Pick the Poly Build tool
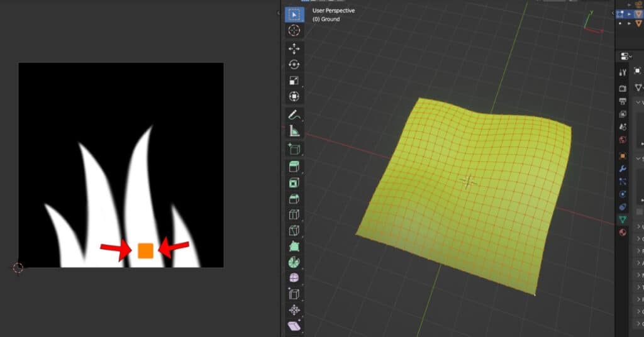 pyautogui.click(x=294, y=246)
